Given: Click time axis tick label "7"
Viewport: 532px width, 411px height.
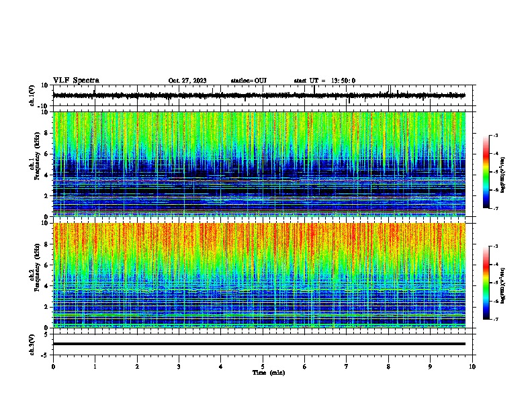Looking at the screenshot, I should pos(347,367).
